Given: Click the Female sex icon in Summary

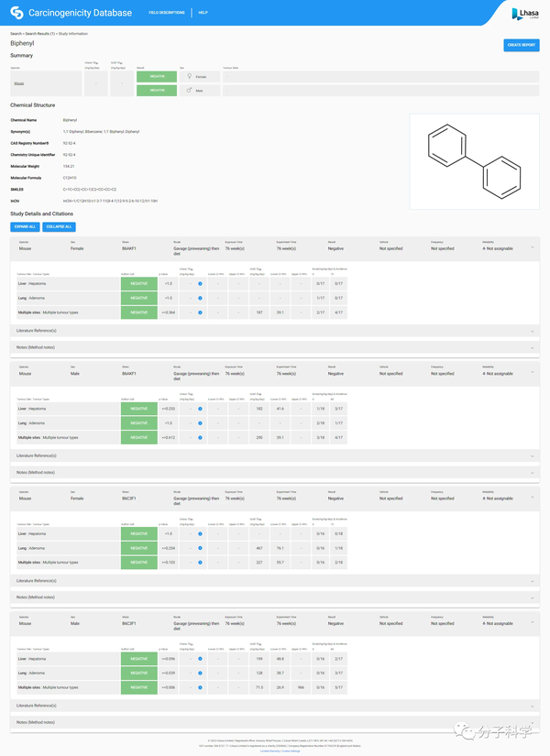Looking at the screenshot, I should [190, 76].
